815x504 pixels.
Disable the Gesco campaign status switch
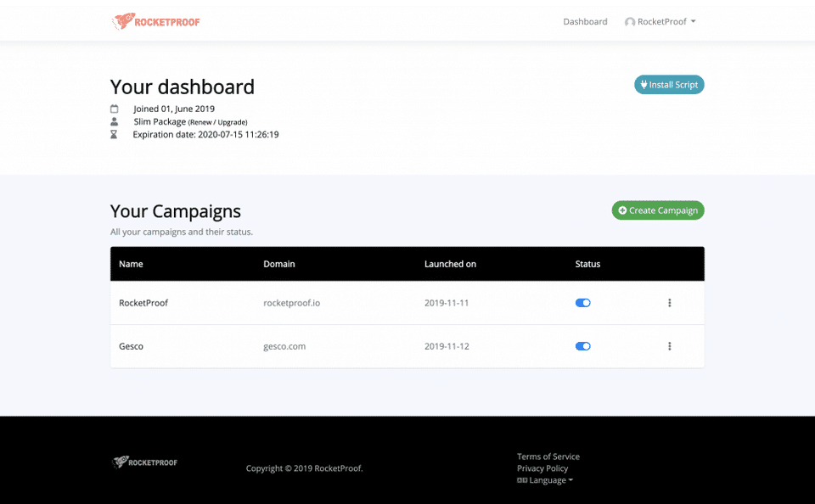(x=582, y=346)
